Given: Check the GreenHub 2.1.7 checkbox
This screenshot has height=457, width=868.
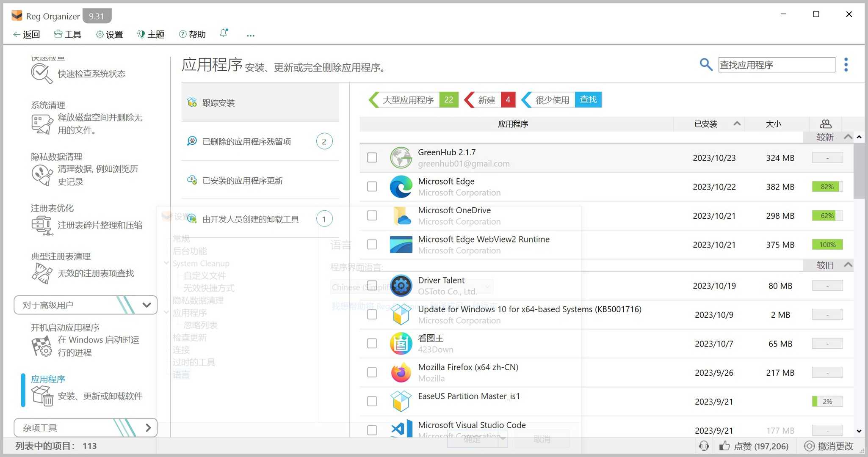Looking at the screenshot, I should pyautogui.click(x=372, y=157).
